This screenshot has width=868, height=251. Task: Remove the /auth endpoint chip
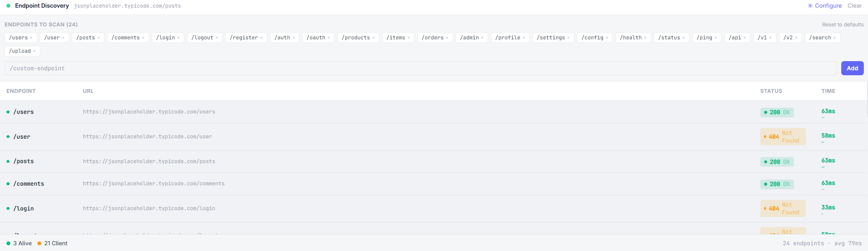[294, 38]
